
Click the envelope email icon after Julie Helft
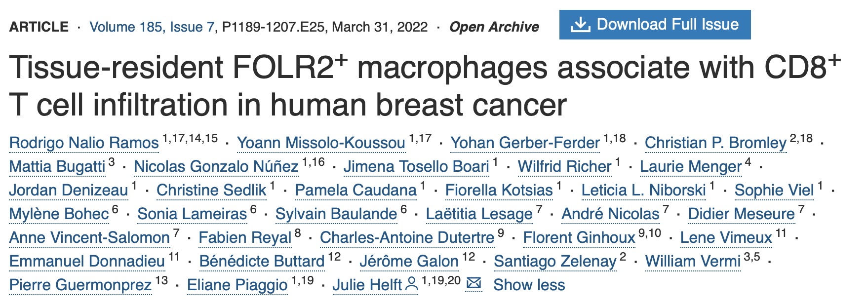[474, 284]
